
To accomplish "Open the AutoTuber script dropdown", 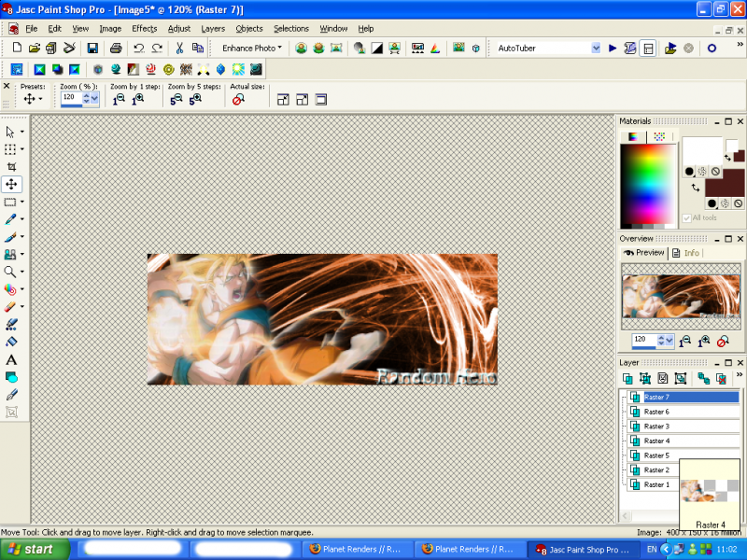I will point(596,49).
